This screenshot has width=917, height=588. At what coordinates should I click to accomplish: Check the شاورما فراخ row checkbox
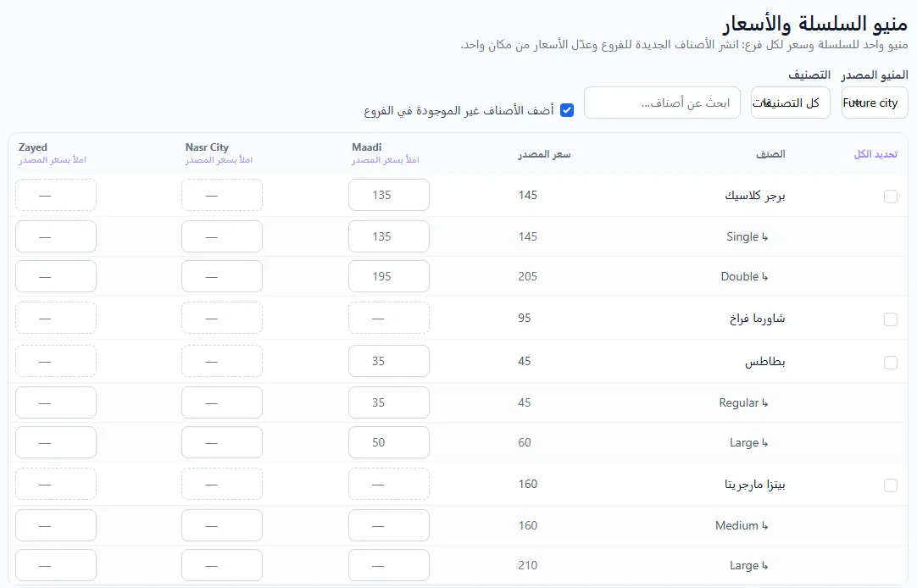890,319
